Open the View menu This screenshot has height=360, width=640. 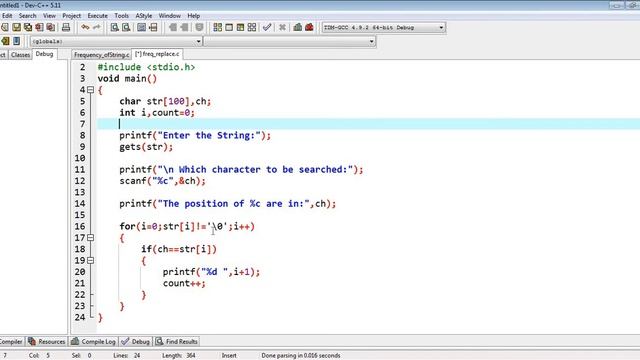(x=49, y=16)
